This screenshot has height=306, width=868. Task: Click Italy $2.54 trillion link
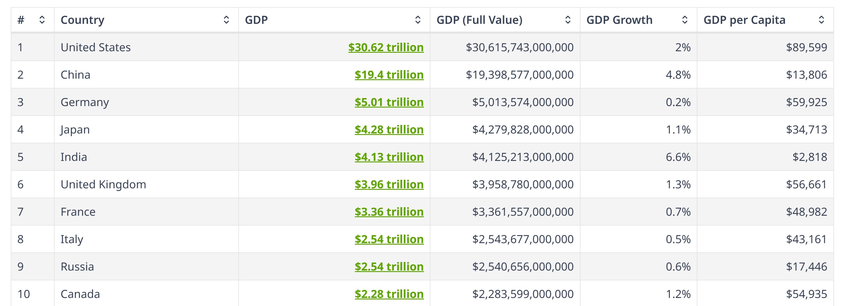pos(389,239)
